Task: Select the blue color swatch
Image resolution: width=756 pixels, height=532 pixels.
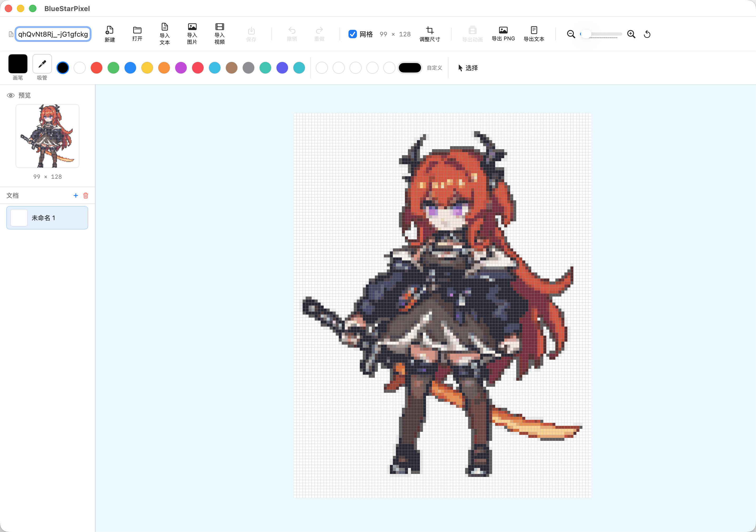Action: coord(130,68)
